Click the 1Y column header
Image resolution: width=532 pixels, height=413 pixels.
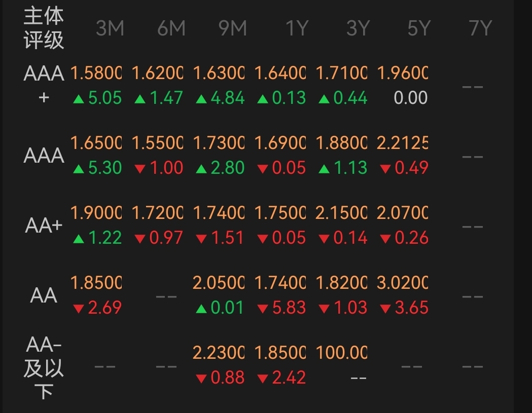297,29
